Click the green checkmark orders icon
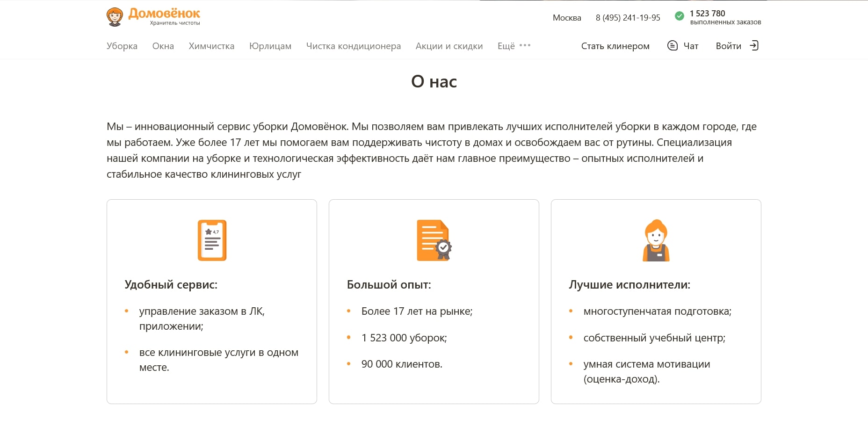 click(679, 17)
